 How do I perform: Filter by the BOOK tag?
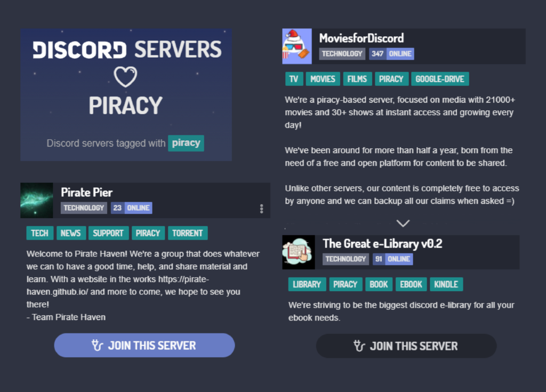(x=379, y=284)
